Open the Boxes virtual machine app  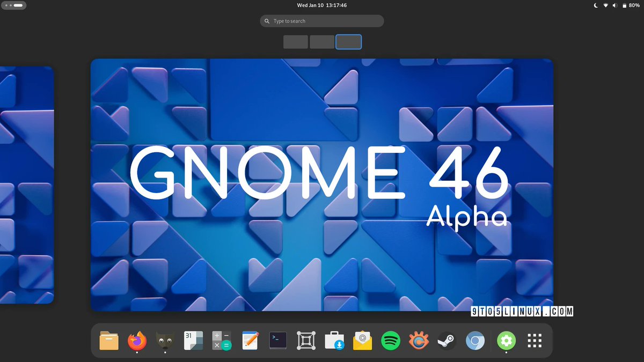[306, 341]
